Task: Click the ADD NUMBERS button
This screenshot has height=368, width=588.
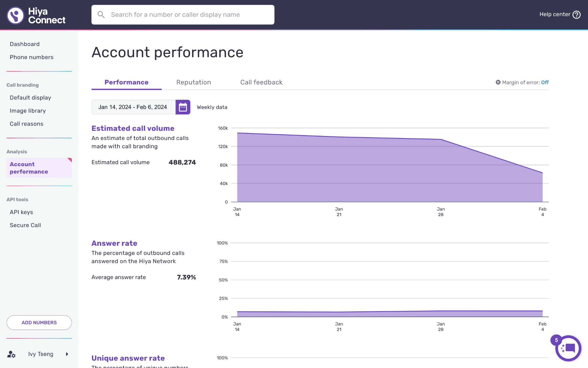Action: coord(39,323)
